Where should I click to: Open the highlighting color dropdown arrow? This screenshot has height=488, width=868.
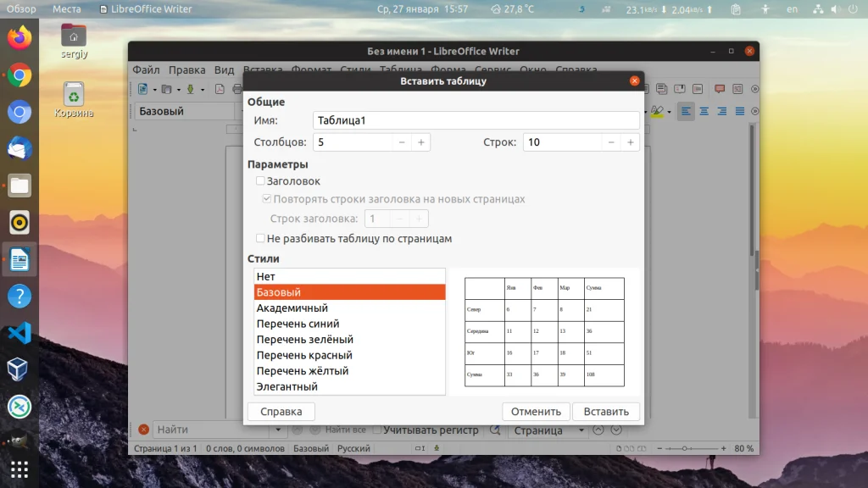pyautogui.click(x=669, y=111)
